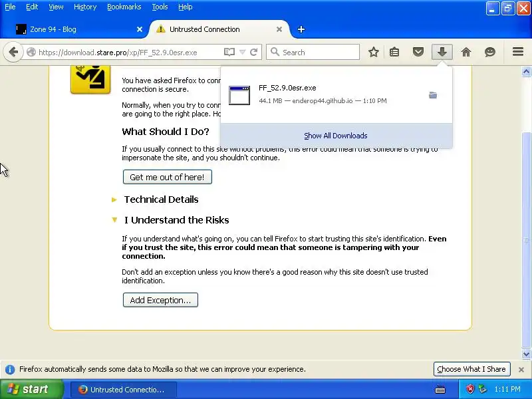This screenshot has height=399, width=532.
Task: Click the taskbar clock showing 1:11 PM
Action: [507, 389]
